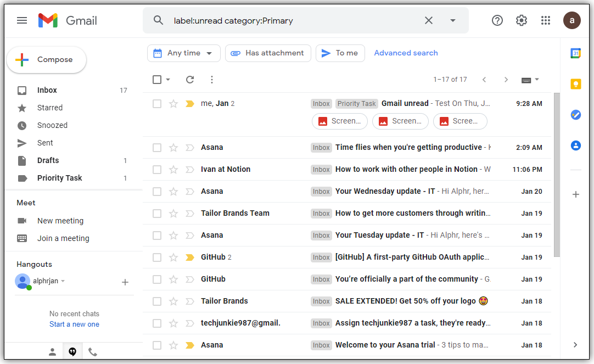This screenshot has width=594, height=364.
Task: Select checkbox for Tailor Brands Team email
Action: [x=157, y=214]
